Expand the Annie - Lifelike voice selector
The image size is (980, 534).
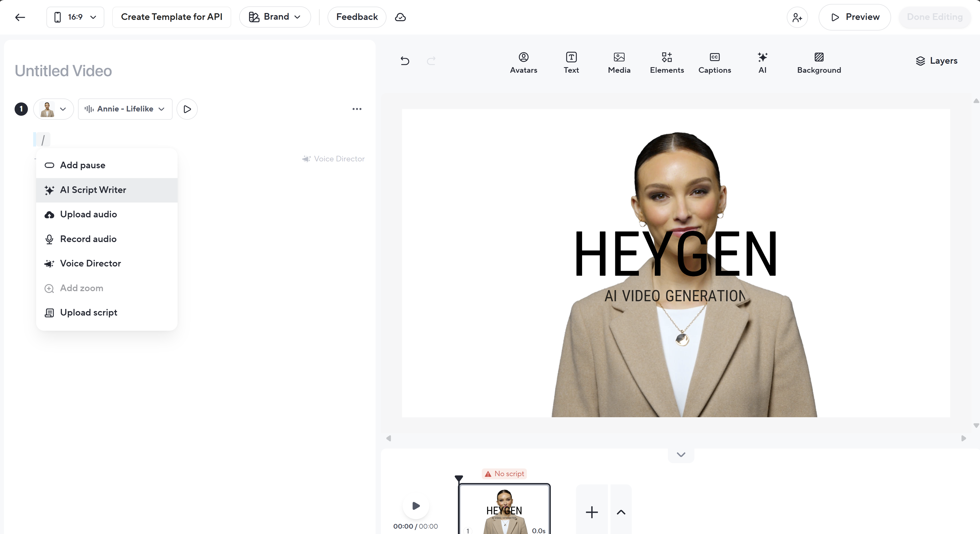(125, 109)
